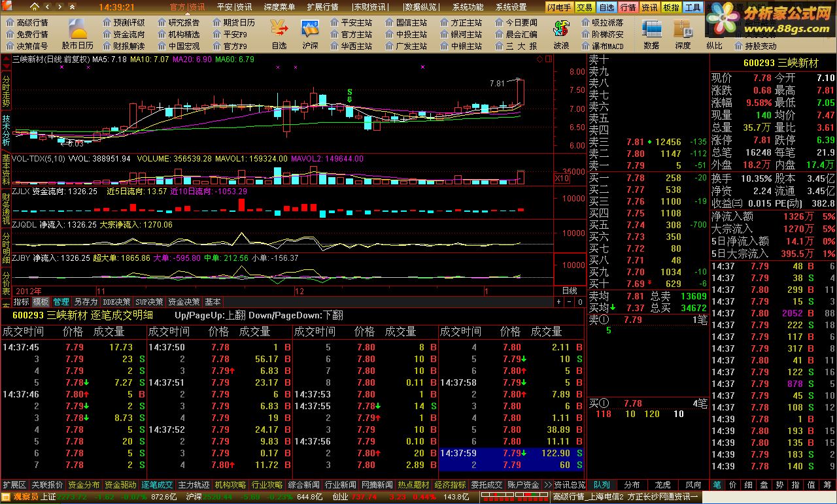Select the 指标 chart tab

point(22,302)
